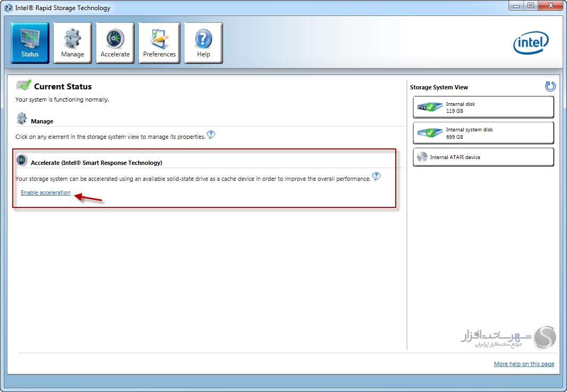Click the help bubble beside acceleration description

[377, 177]
